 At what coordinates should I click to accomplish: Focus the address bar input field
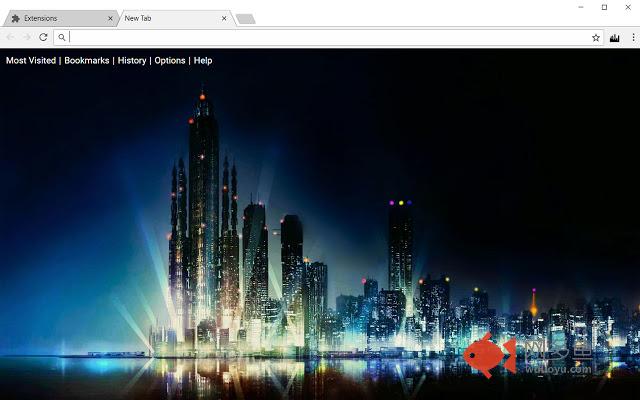[329, 38]
